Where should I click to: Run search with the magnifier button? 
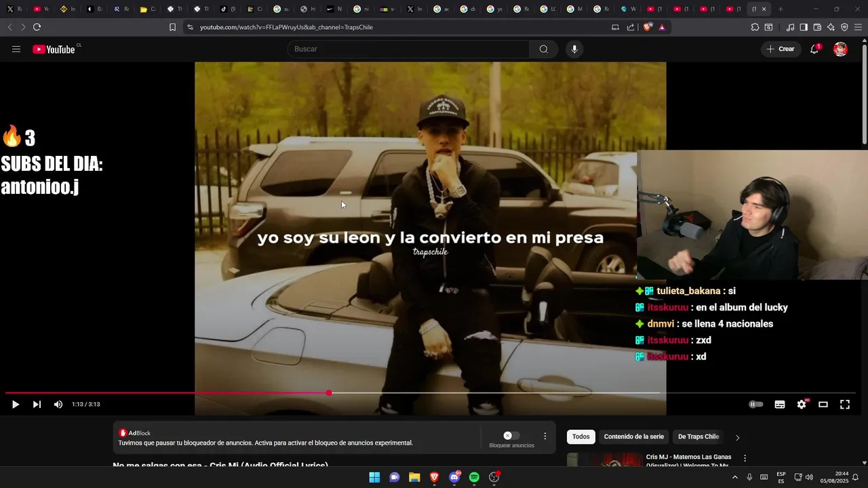544,49
